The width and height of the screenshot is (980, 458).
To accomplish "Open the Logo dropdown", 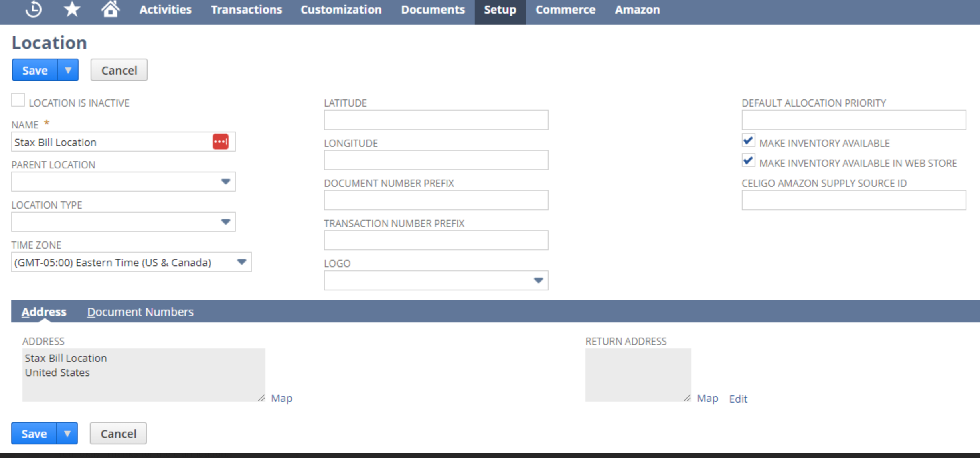I will tap(436, 280).
